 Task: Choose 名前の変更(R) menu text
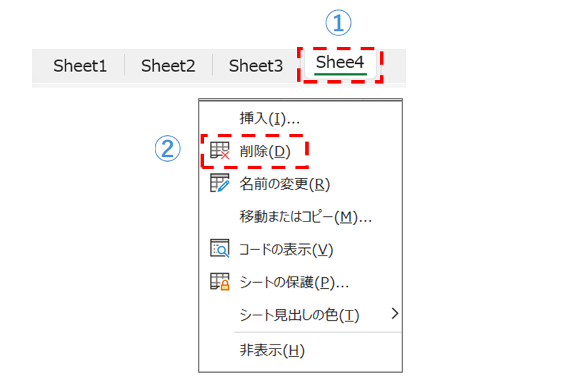click(x=284, y=184)
